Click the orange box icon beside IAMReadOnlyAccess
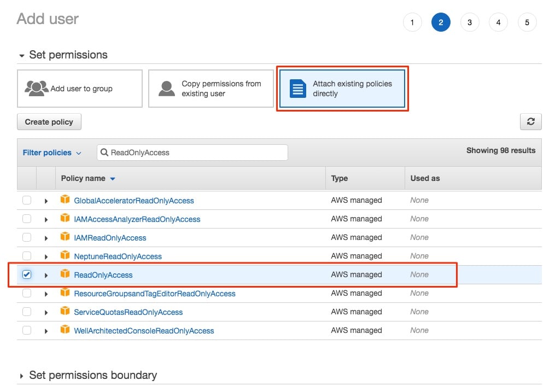This screenshot has width=555, height=392. pos(65,236)
